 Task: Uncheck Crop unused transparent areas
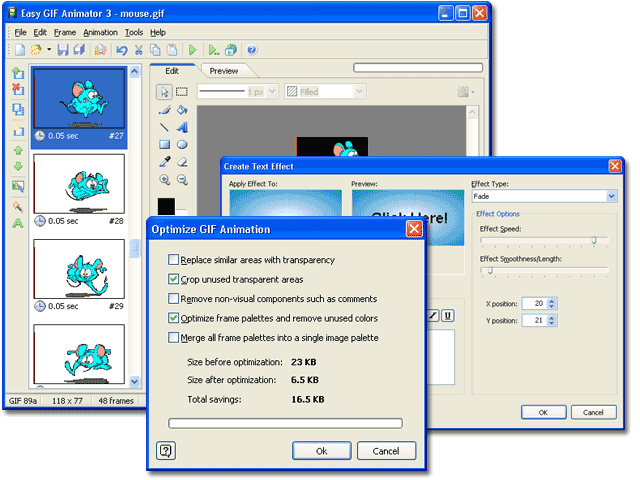click(174, 279)
